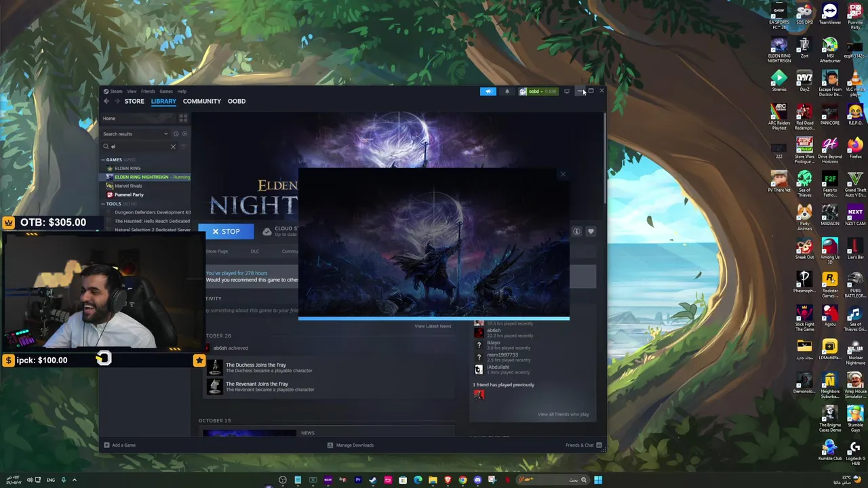Open DayZ desktop shortcut
The height and width of the screenshot is (488, 868).
[804, 81]
